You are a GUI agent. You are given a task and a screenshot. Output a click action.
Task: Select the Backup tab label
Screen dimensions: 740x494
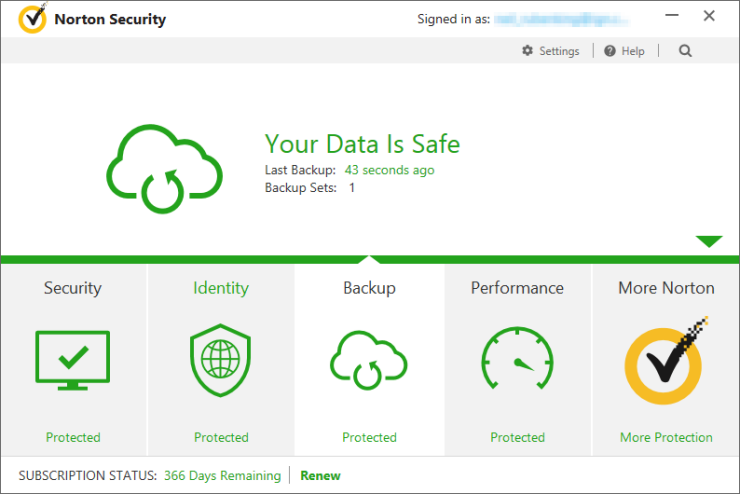point(369,288)
